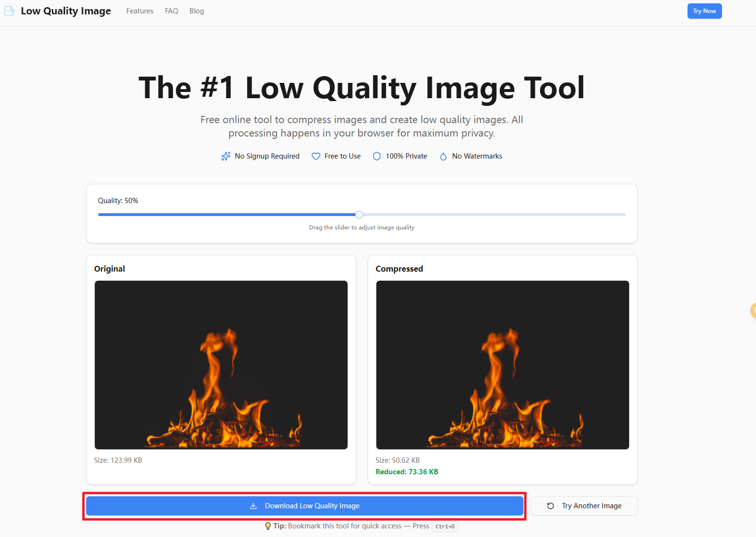Click the shield icon beside 100% Private
This screenshot has width=756, height=537.
(x=377, y=156)
